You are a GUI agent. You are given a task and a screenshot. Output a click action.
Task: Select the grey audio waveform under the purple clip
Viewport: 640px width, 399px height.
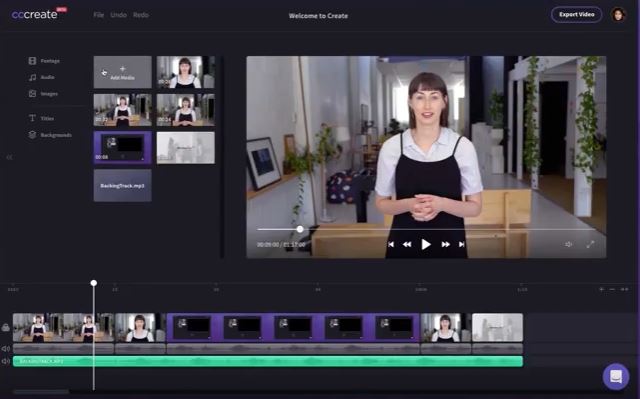tap(293, 349)
